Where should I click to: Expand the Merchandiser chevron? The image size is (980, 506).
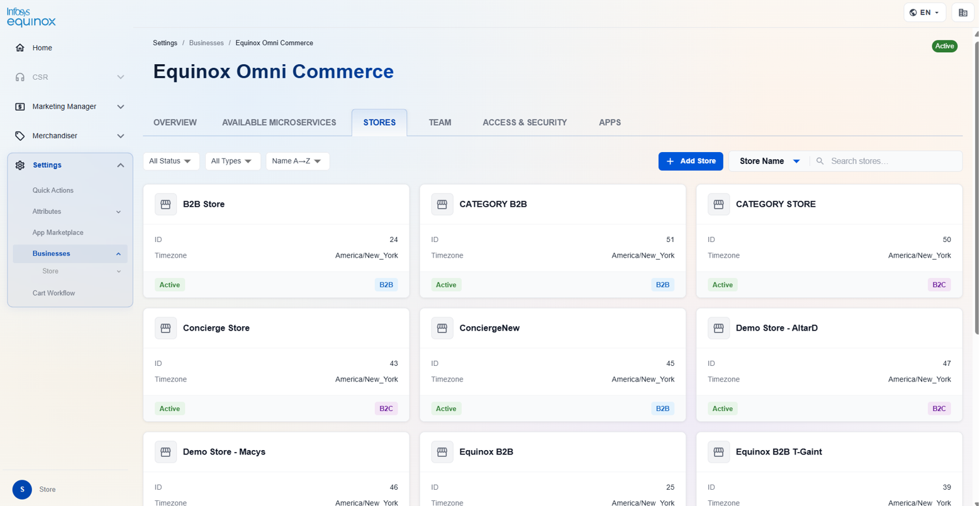click(x=121, y=136)
